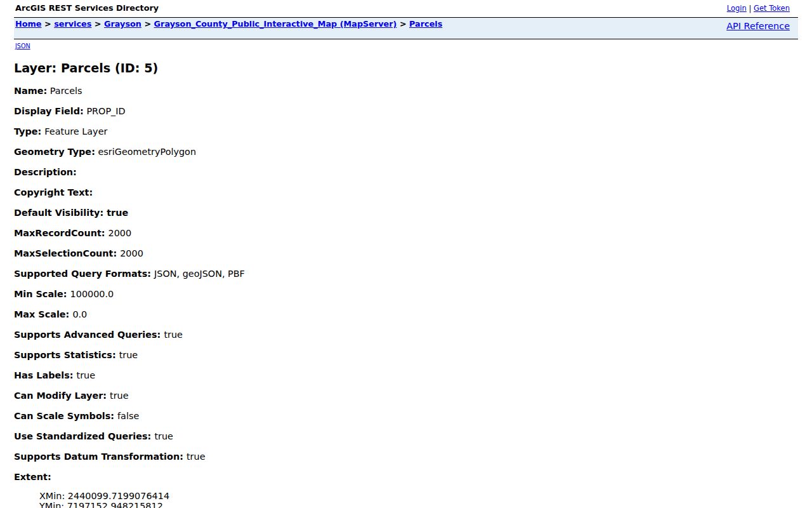Open the Login link

(737, 8)
